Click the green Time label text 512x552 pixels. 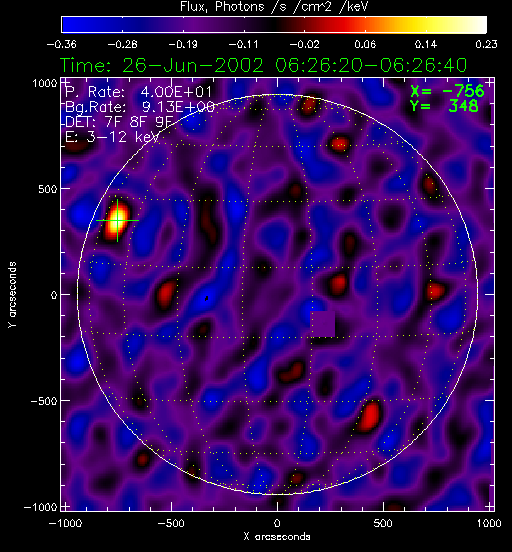tap(263, 65)
